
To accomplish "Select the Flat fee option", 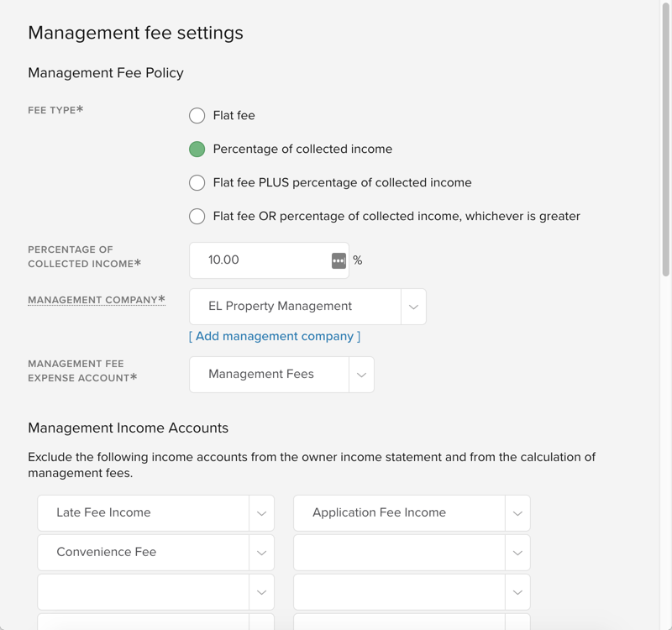I will point(197,115).
